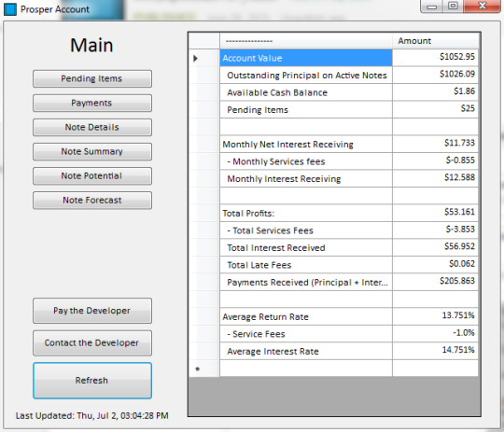Image resolution: width=504 pixels, height=432 pixels.
Task: Click the $12.588 value
Action: coord(436,179)
